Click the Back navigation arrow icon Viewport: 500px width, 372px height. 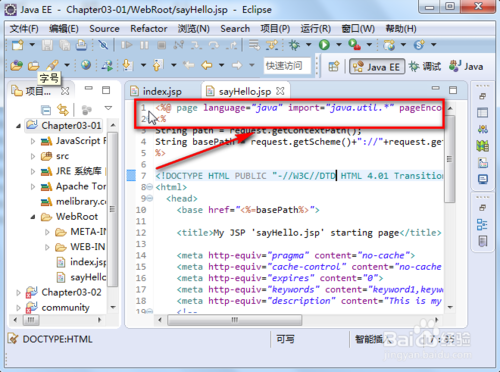pos(207,65)
